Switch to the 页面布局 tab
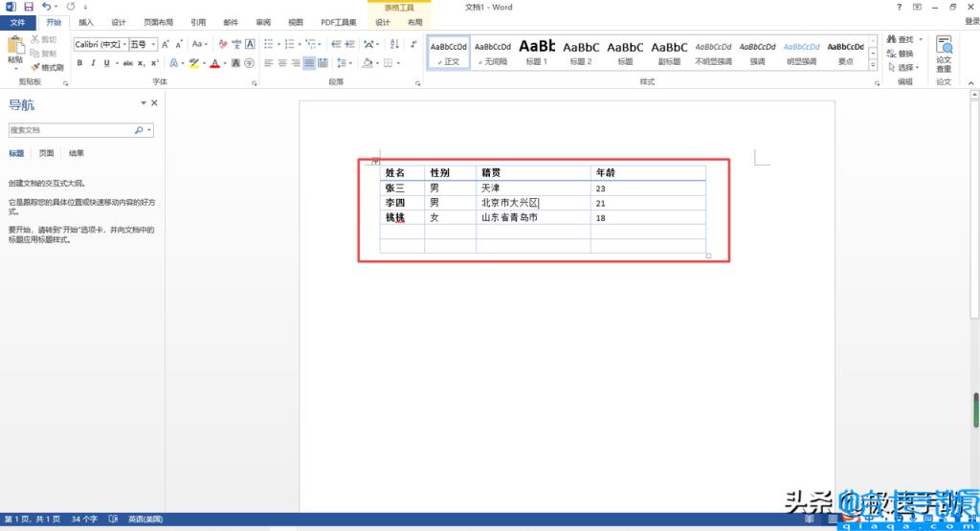The height and width of the screenshot is (531, 980). coord(159,23)
